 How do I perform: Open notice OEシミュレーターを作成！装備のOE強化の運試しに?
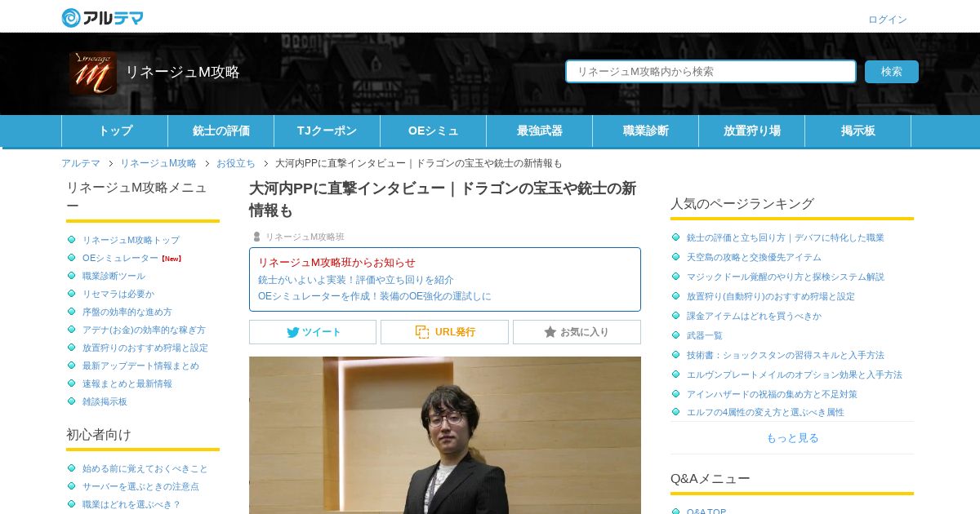click(375, 296)
